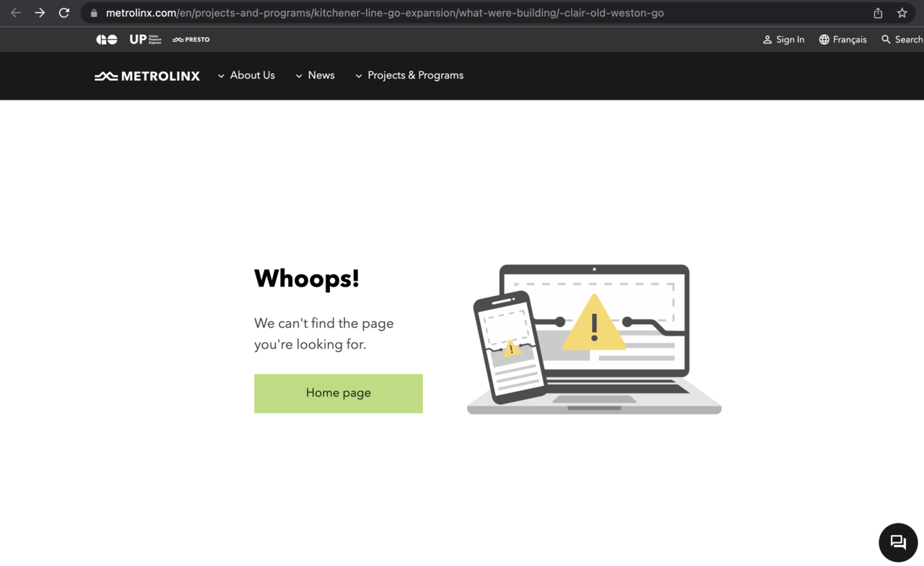
Task: Expand the News dropdown chevron
Action: click(x=299, y=76)
